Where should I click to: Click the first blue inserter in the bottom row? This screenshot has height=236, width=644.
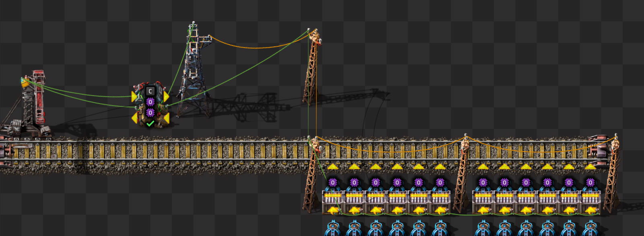(x=333, y=228)
